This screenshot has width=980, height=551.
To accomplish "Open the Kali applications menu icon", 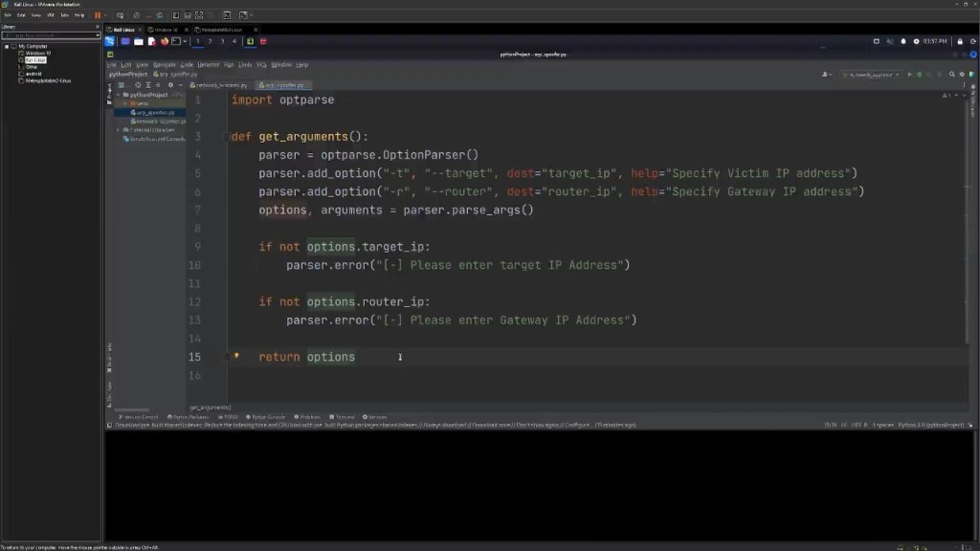I will tap(110, 41).
